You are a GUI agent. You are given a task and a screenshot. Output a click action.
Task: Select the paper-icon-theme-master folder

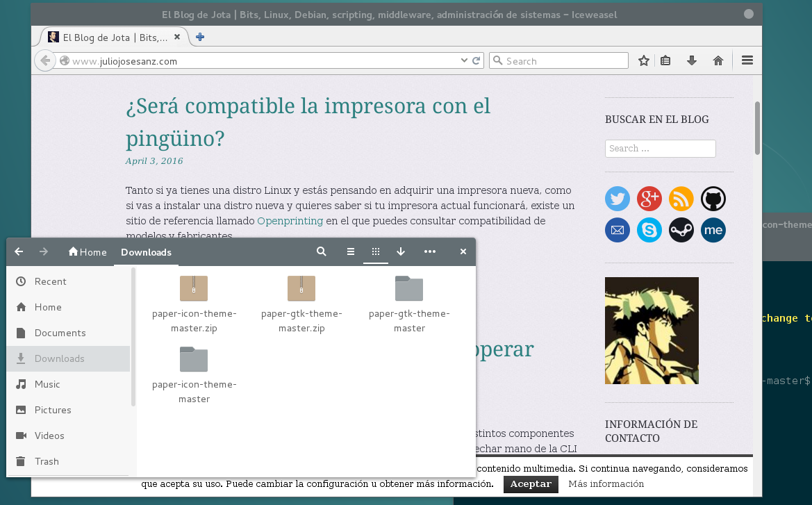(x=194, y=376)
